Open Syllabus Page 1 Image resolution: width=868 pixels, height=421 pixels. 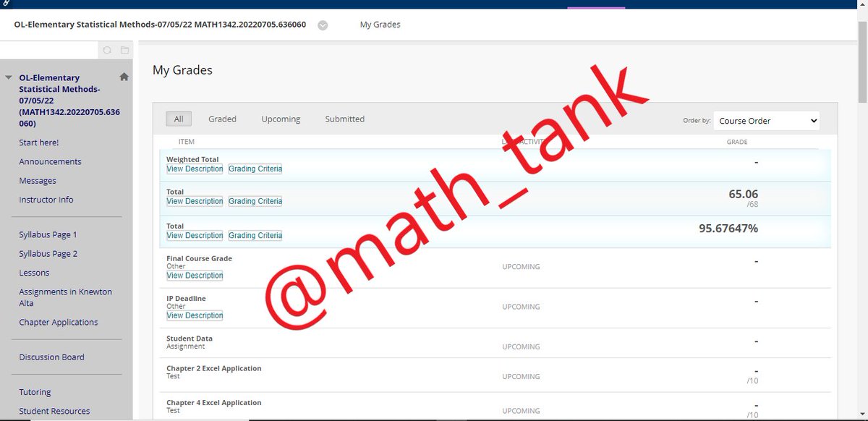47,234
